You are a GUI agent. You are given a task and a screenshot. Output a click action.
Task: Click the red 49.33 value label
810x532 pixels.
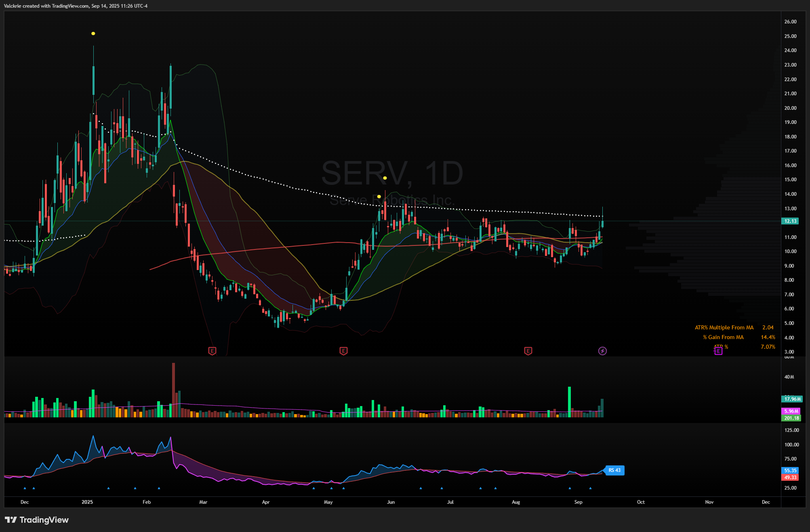790,477
